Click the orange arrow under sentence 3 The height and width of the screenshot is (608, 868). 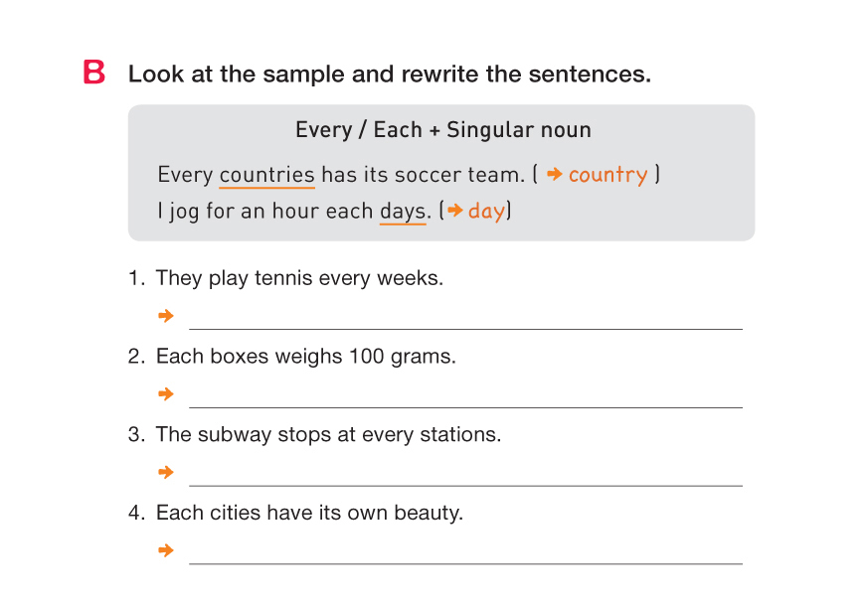click(166, 472)
